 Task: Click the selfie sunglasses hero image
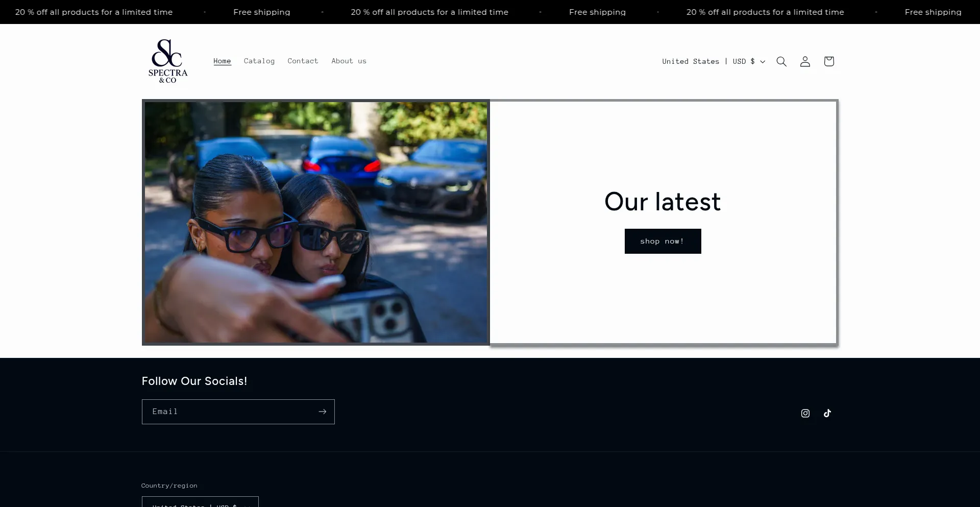tap(316, 222)
